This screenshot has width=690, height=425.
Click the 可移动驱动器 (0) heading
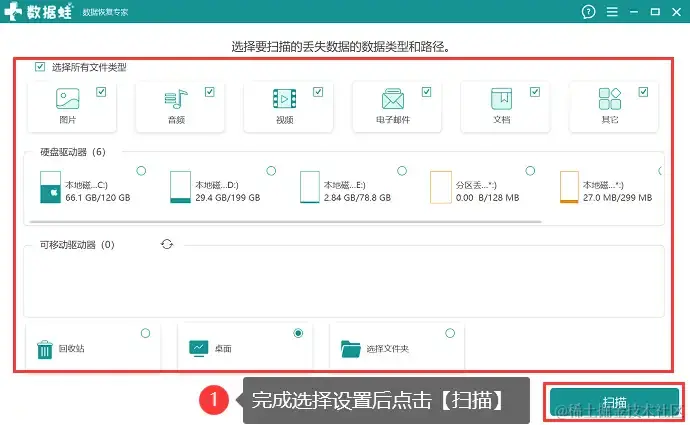(x=77, y=245)
